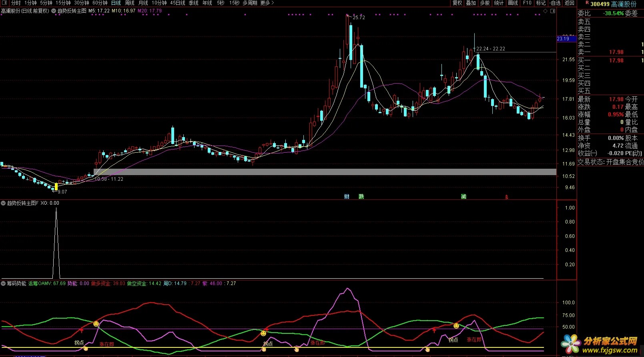Click the 10.58 - 11.22 gap label
Screen dimensions: 644x357
[x=109, y=179]
